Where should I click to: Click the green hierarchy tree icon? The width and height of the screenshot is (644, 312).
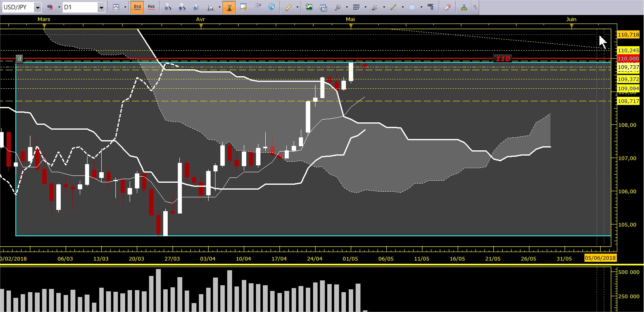[x=464, y=7]
